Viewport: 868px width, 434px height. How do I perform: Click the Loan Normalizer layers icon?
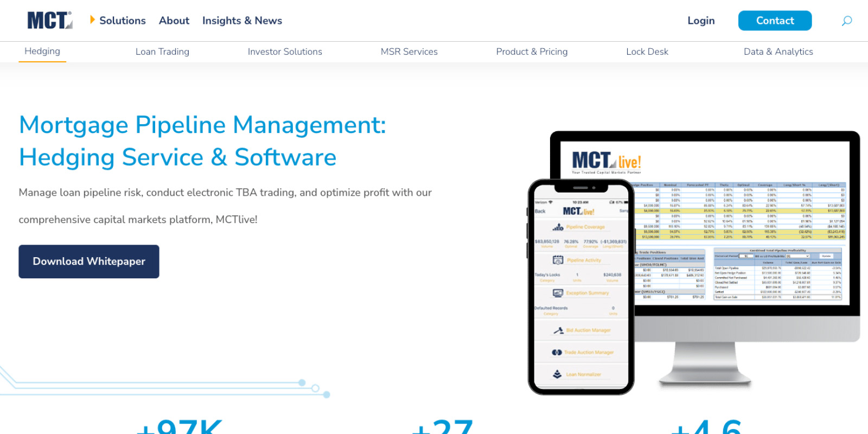[557, 374]
